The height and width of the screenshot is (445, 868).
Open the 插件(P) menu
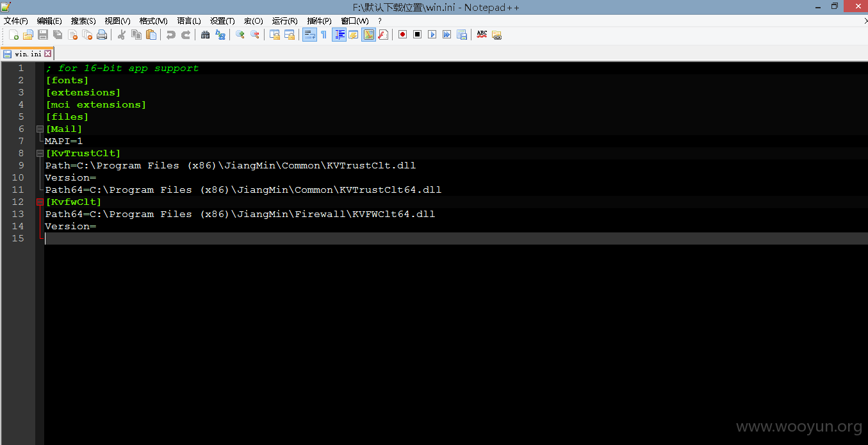point(319,21)
